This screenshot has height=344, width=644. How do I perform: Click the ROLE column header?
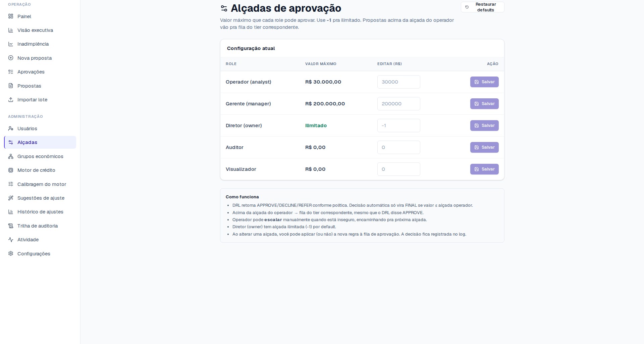[231, 64]
